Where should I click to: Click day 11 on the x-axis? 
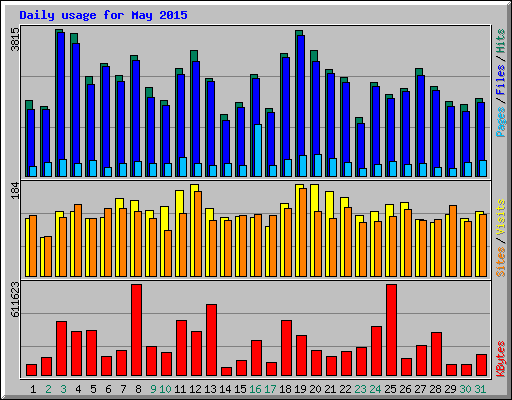click(x=180, y=389)
